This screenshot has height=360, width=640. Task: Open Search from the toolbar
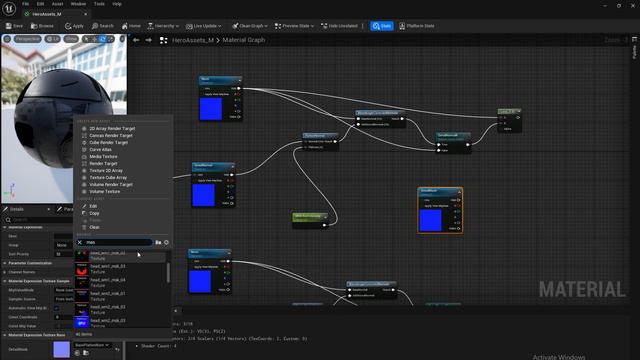102,26
